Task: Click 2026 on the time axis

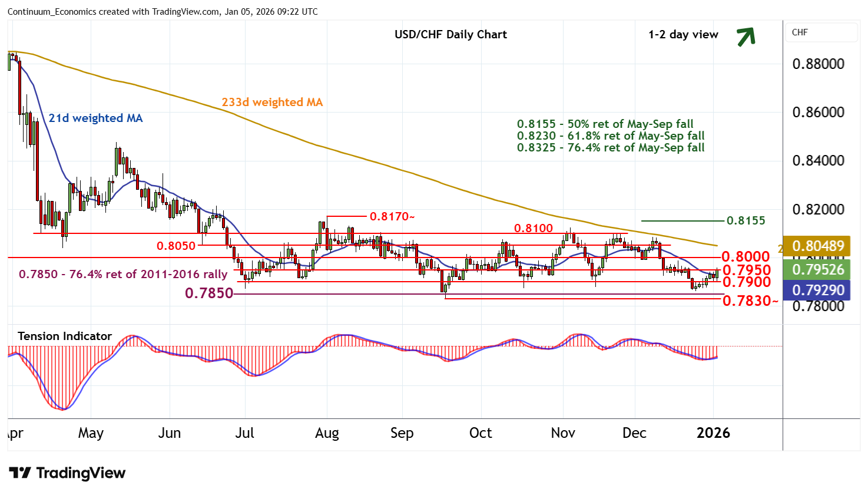Action: pyautogui.click(x=713, y=433)
